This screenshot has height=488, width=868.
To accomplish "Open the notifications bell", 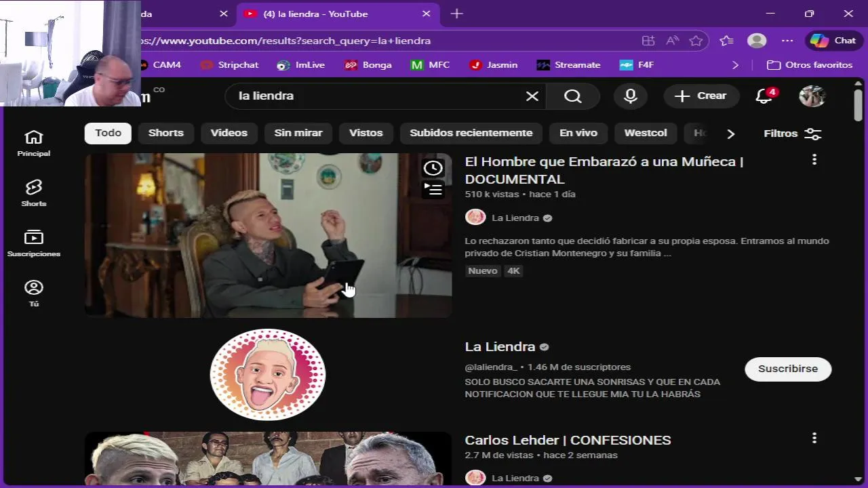I will [x=765, y=96].
